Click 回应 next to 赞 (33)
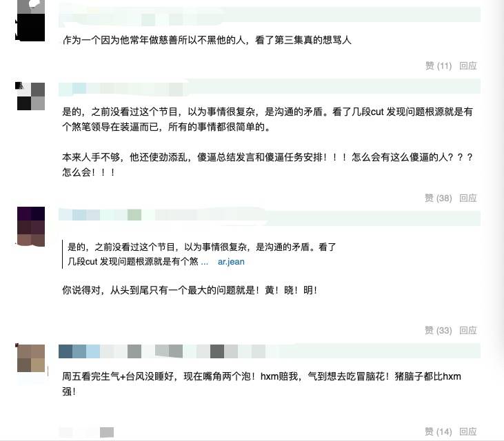Image resolution: width=504 pixels, height=441 pixels. 467,330
